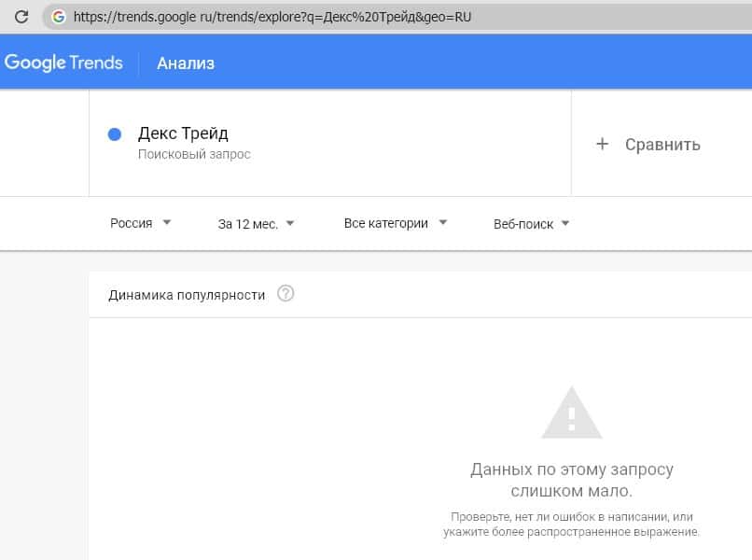Image resolution: width=752 pixels, height=560 pixels.
Task: Click the plus icon beside Сравнить
Action: pos(603,144)
